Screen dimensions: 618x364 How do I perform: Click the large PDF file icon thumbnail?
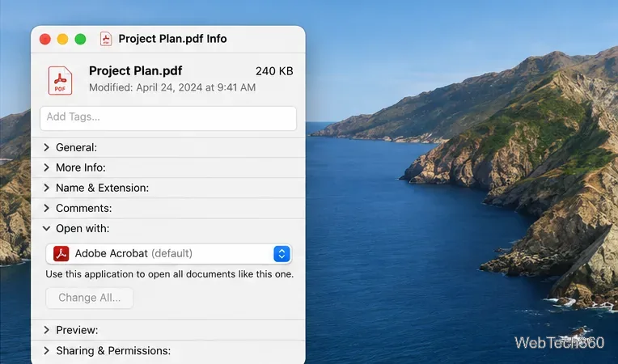point(60,80)
